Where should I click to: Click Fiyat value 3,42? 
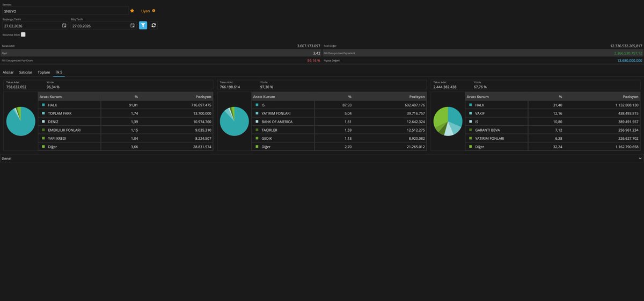pyautogui.click(x=317, y=53)
